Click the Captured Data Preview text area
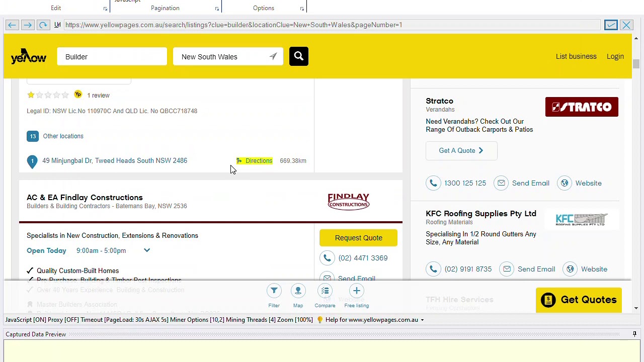 tap(322, 351)
